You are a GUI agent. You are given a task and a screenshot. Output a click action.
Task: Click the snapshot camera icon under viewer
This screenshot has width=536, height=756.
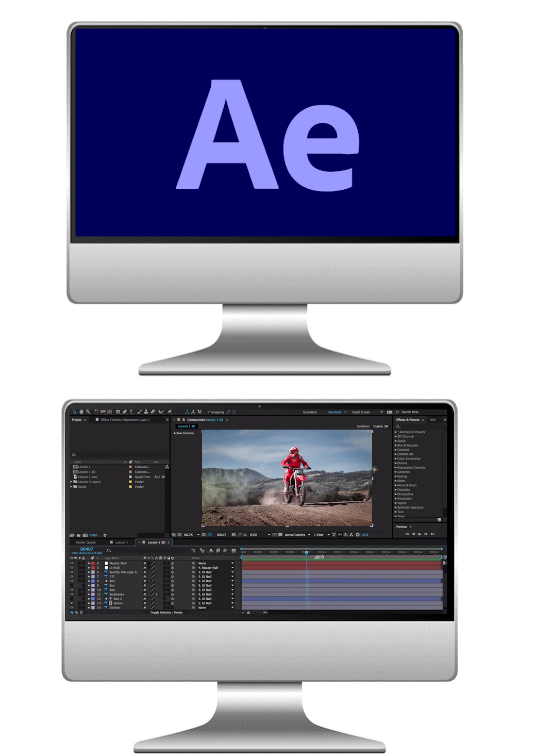[x=234, y=535]
